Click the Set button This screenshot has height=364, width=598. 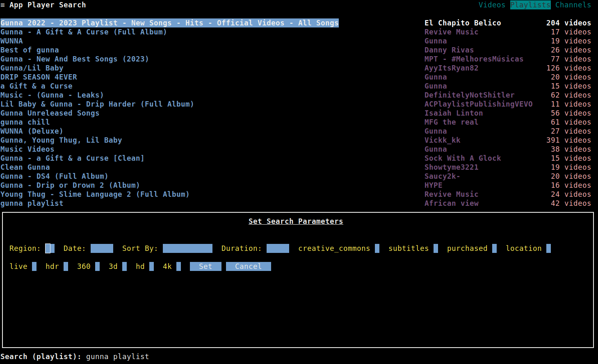[x=205, y=266]
